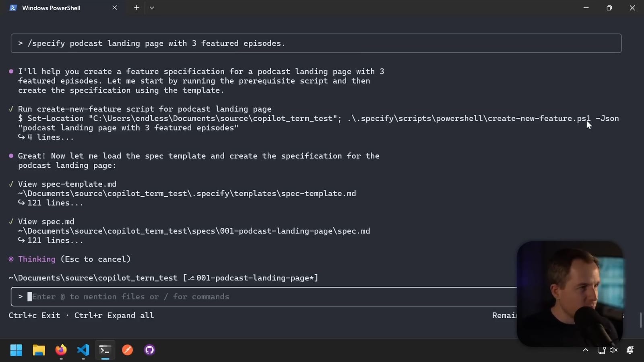Viewport: 644px width, 362px height.
Task: Toggle do-not-disturb notification bell icon
Action: (x=630, y=350)
